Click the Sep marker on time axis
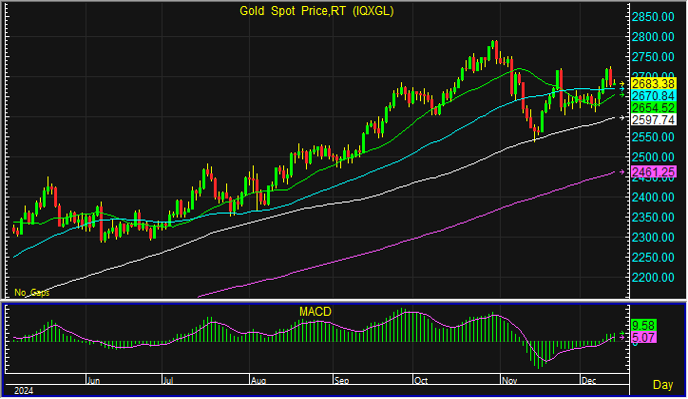The width and height of the screenshot is (688, 399). (341, 381)
